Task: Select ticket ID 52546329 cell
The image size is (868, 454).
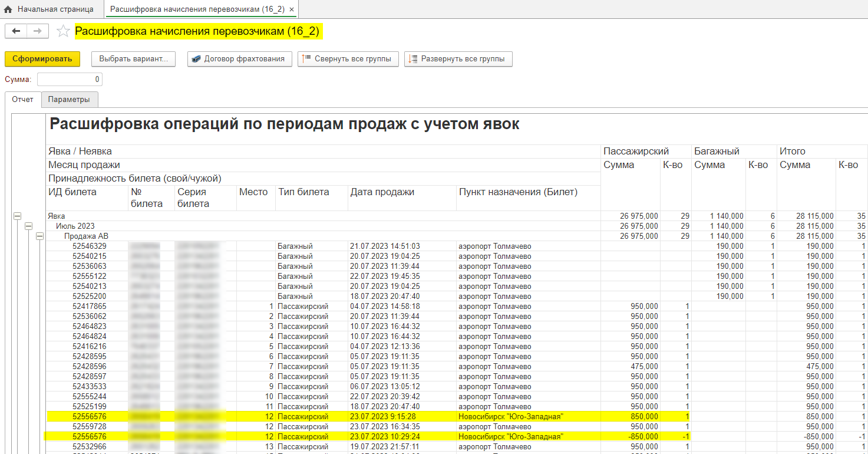Action: pyautogui.click(x=89, y=246)
